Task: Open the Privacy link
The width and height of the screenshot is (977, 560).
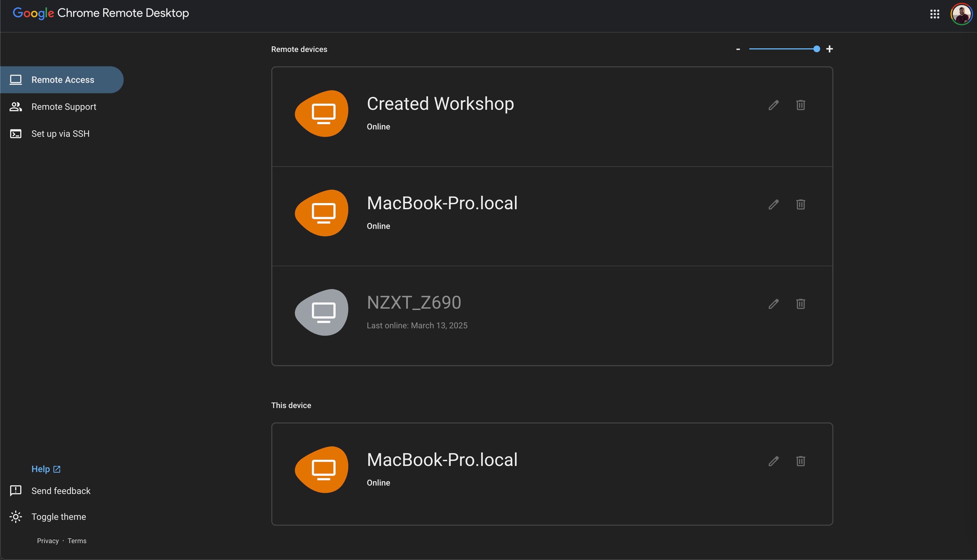Action: click(x=48, y=541)
